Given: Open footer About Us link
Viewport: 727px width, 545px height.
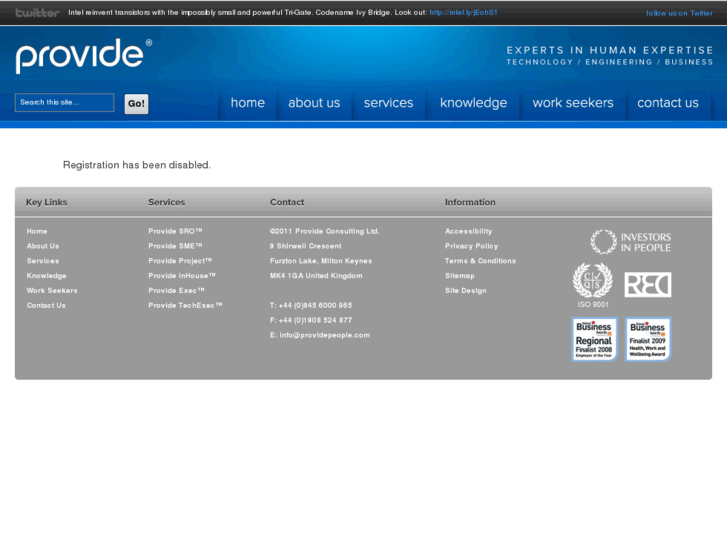Looking at the screenshot, I should [43, 246].
